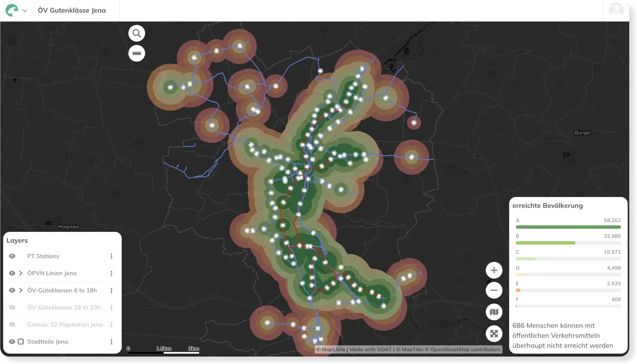Viewport: 637px width, 364px height.
Task: Click the map scale bar
Action: point(163,350)
